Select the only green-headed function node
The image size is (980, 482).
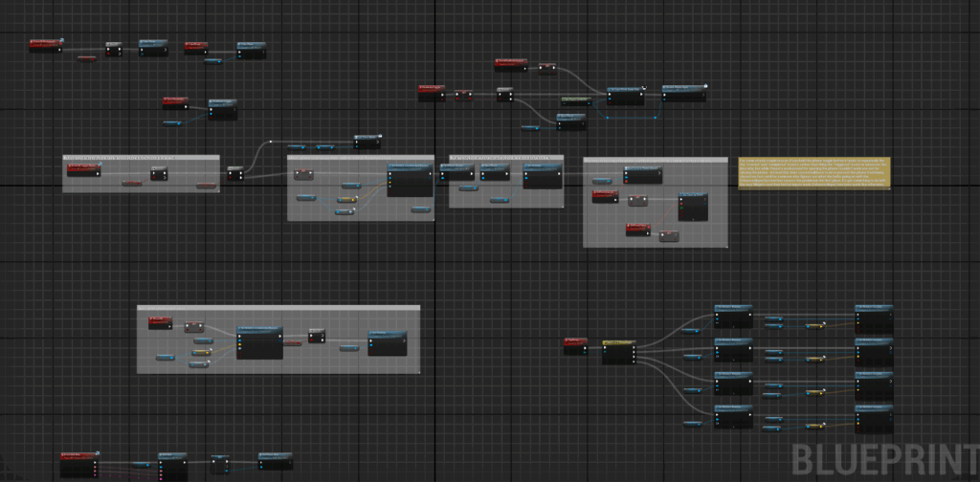coord(574,99)
